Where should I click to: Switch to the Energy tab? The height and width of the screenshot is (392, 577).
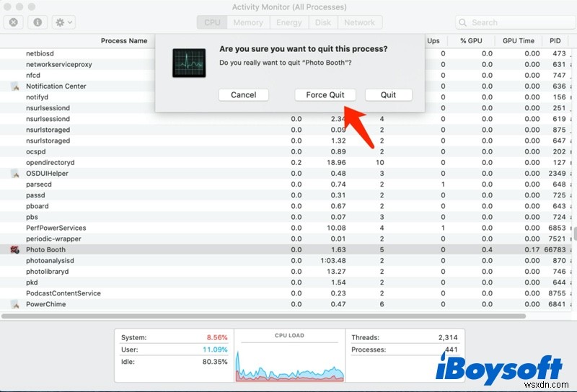[289, 22]
